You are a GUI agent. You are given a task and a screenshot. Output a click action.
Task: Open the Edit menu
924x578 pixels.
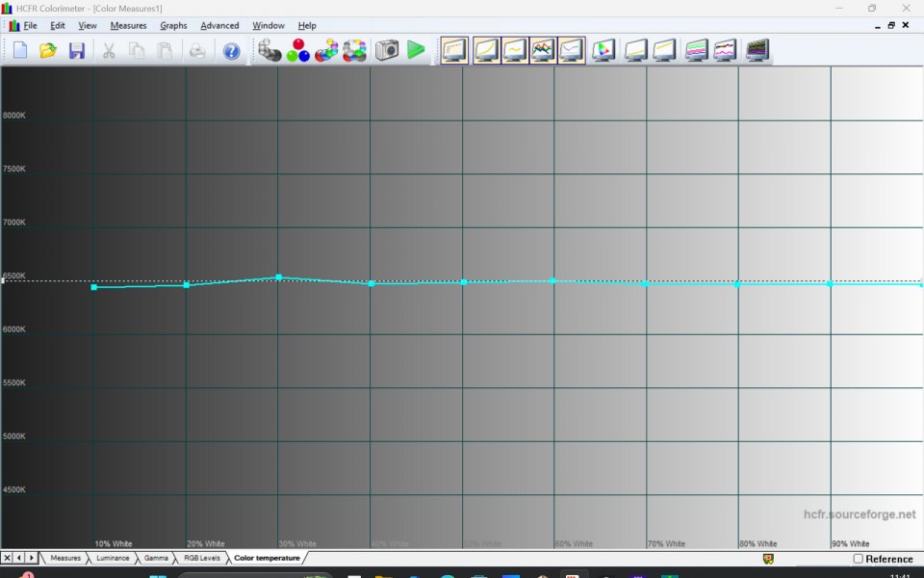58,25
